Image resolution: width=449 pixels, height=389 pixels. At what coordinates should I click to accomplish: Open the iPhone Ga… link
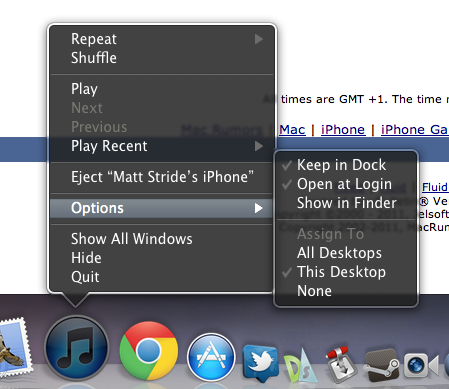tap(415, 130)
